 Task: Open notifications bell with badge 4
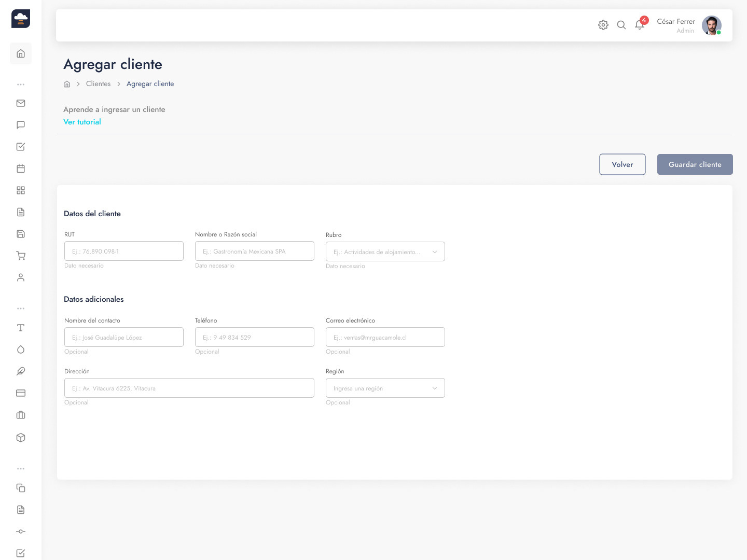click(x=640, y=24)
